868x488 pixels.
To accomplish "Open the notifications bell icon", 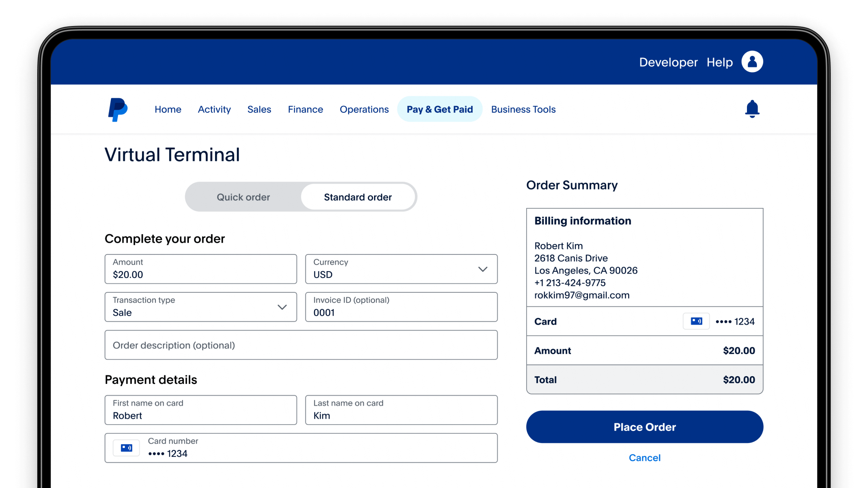I will [752, 109].
